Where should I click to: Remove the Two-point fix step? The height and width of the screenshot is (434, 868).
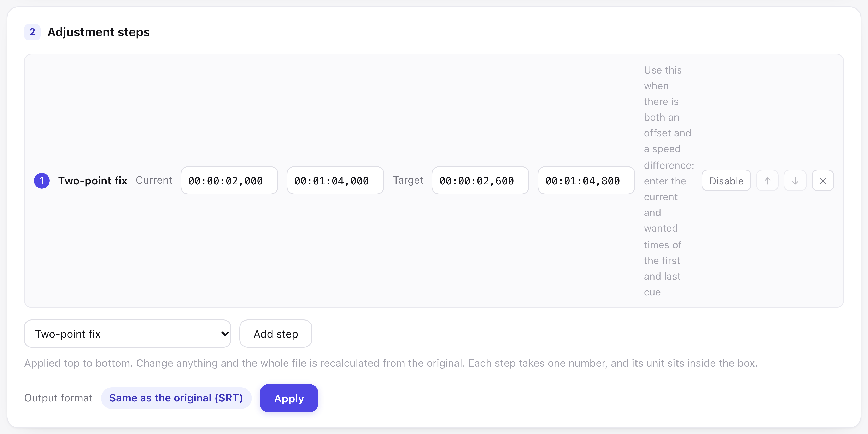[822, 181]
